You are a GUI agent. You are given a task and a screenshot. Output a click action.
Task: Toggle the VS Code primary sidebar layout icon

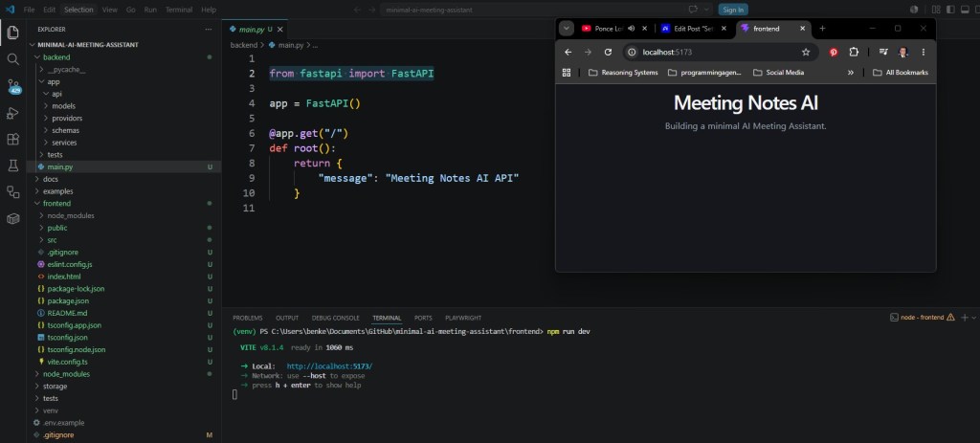[x=950, y=10]
